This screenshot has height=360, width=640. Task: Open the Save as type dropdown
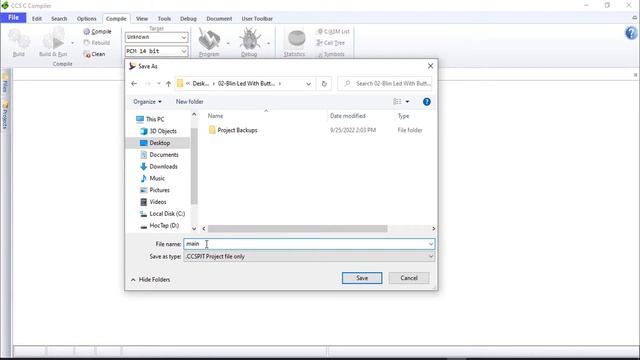pyautogui.click(x=309, y=257)
